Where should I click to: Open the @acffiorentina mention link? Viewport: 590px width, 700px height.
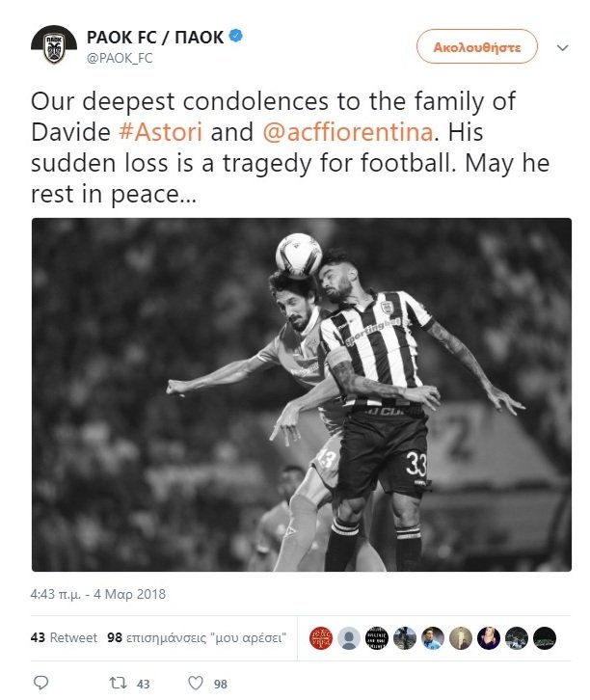click(x=348, y=132)
